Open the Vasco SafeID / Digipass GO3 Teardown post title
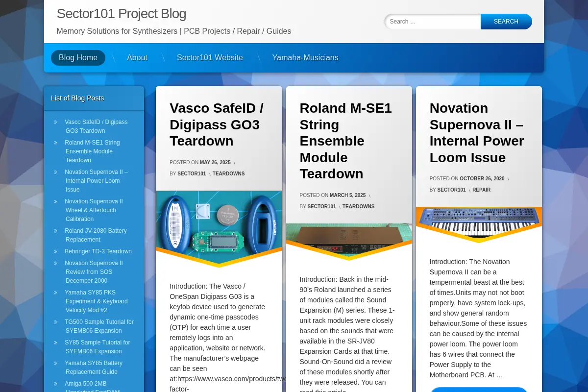The width and height of the screenshot is (588, 392). (x=217, y=124)
